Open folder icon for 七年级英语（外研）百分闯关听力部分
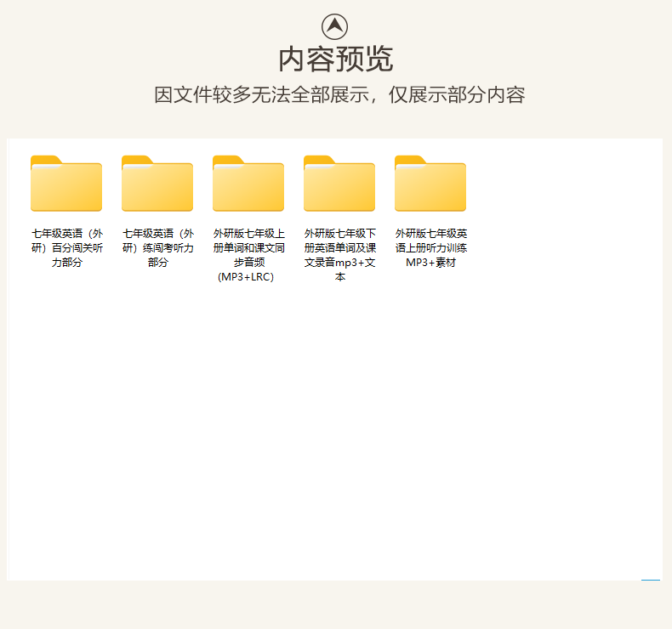Image resolution: width=672 pixels, height=629 pixels. point(66,184)
